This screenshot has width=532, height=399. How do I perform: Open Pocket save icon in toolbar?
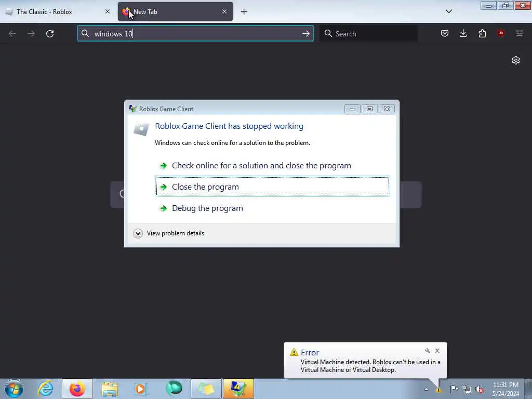pos(445,33)
